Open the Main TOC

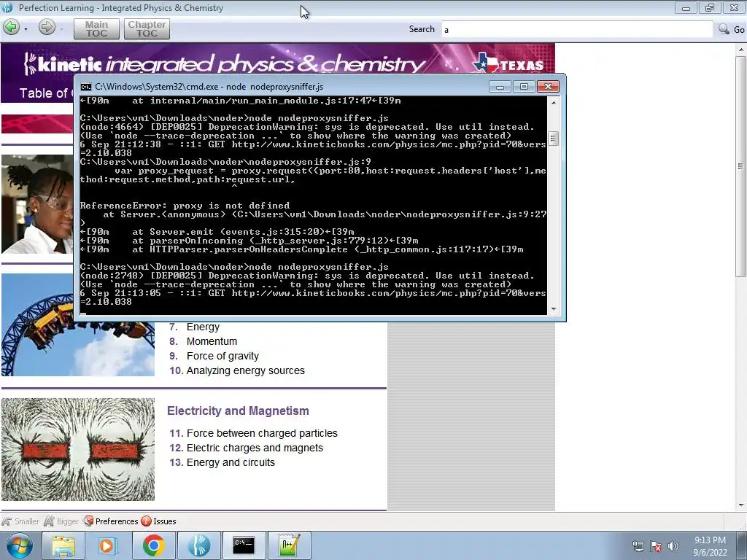coord(97,29)
